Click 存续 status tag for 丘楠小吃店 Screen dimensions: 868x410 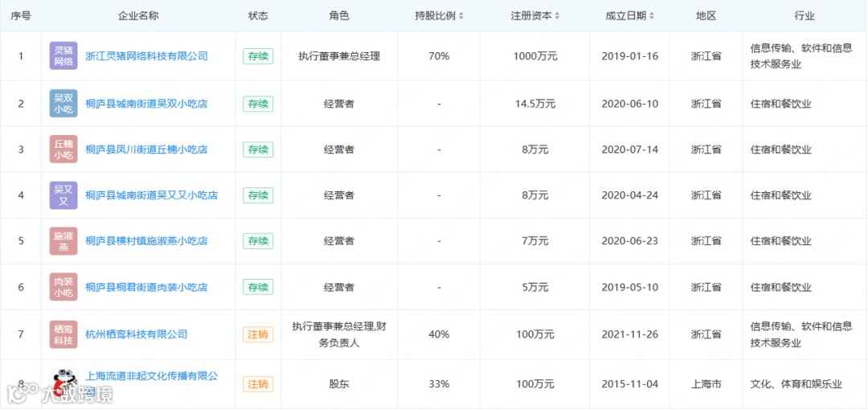(x=258, y=149)
